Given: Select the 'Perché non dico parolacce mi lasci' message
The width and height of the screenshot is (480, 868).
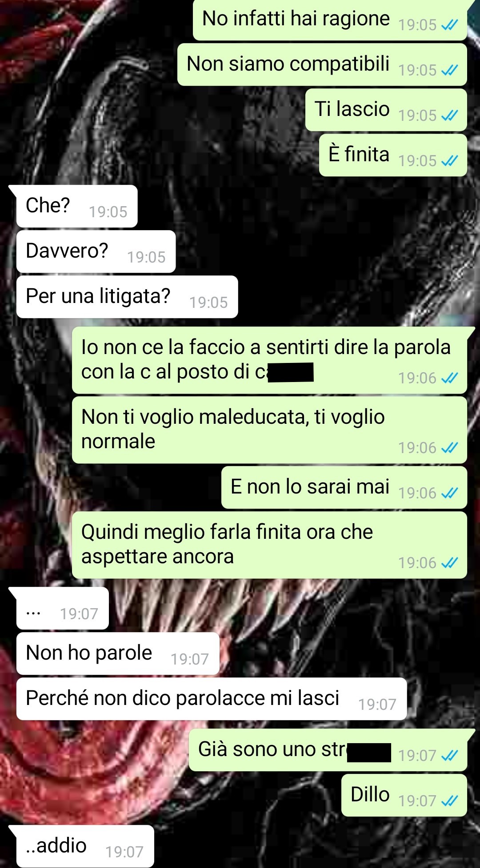Looking at the screenshot, I should (x=212, y=699).
